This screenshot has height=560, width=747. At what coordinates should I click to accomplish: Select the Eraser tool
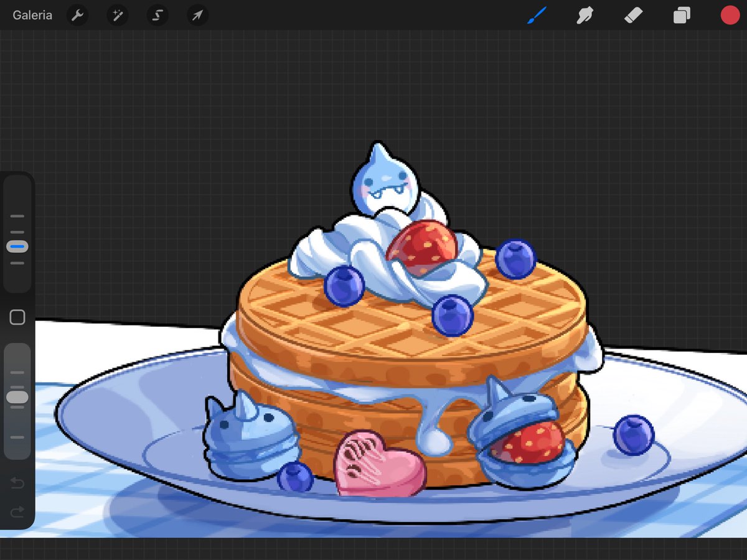tap(633, 15)
